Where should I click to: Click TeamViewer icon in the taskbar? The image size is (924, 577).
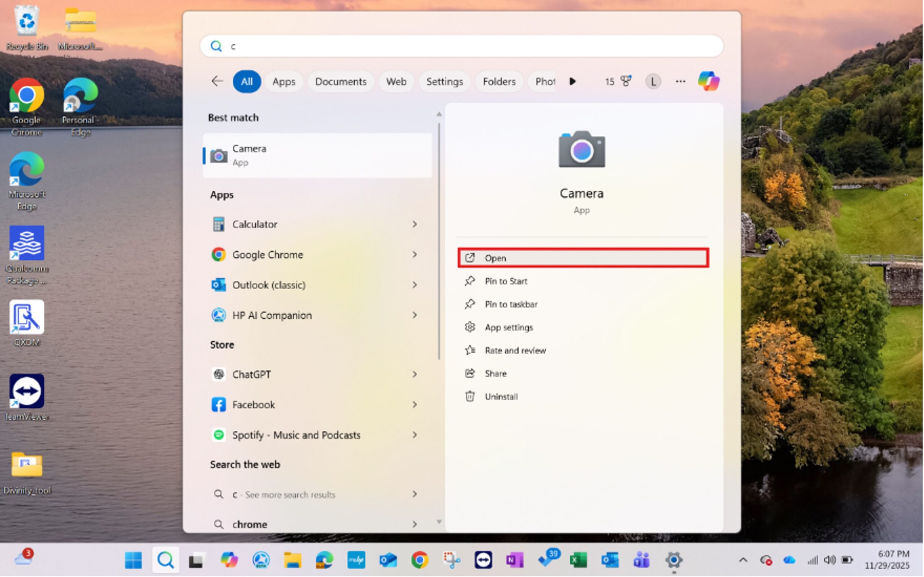[483, 560]
